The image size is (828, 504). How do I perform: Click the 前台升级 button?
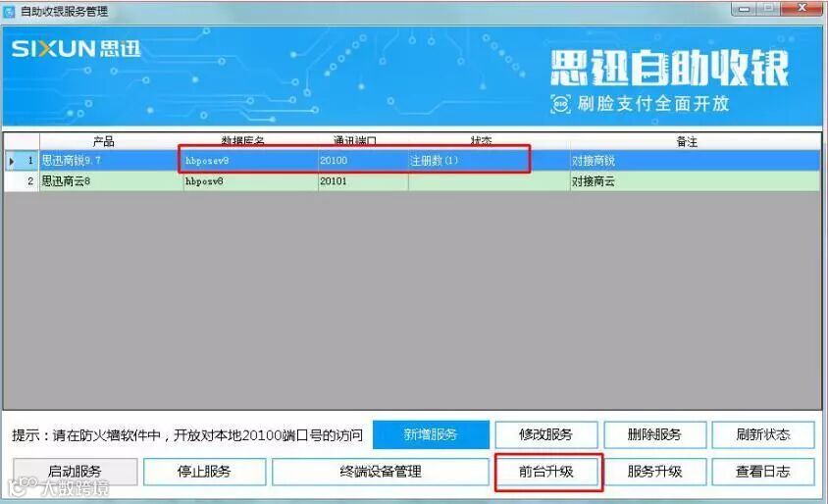(x=546, y=471)
